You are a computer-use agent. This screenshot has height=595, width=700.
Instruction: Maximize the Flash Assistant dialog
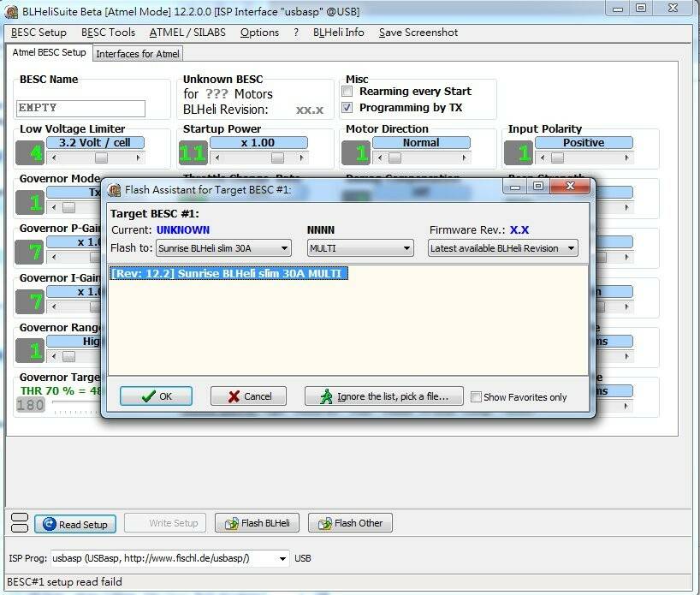click(x=538, y=187)
